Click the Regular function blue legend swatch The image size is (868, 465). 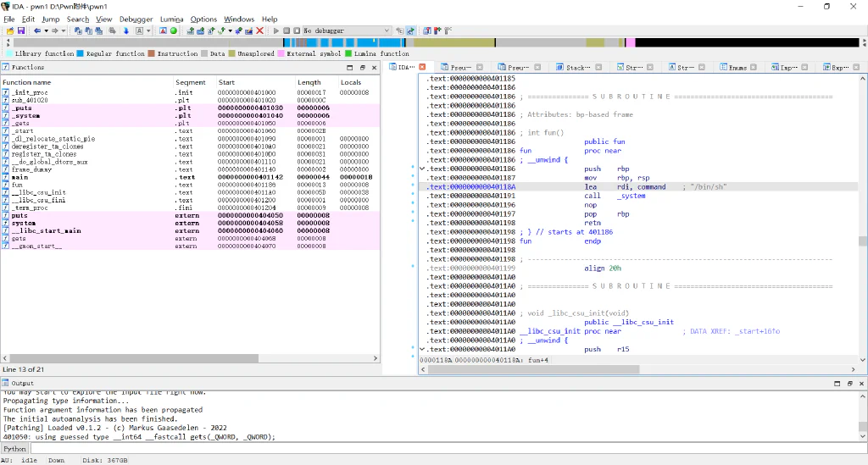click(81, 53)
